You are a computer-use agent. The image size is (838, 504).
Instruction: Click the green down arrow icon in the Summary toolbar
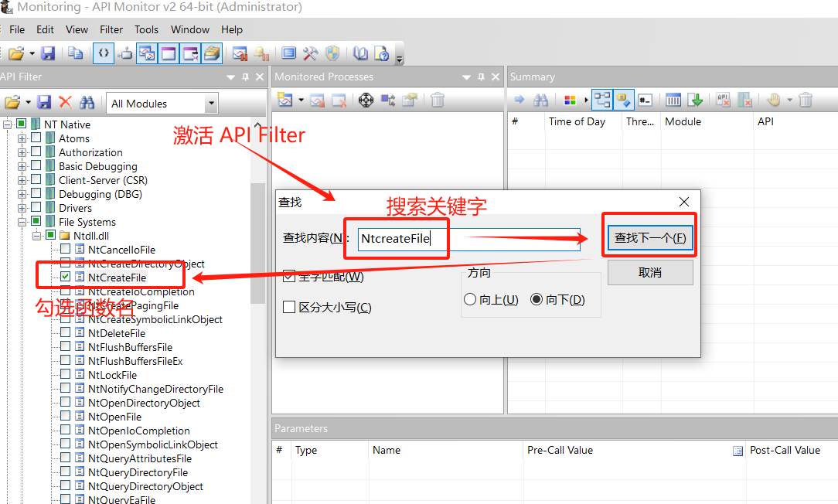click(695, 100)
